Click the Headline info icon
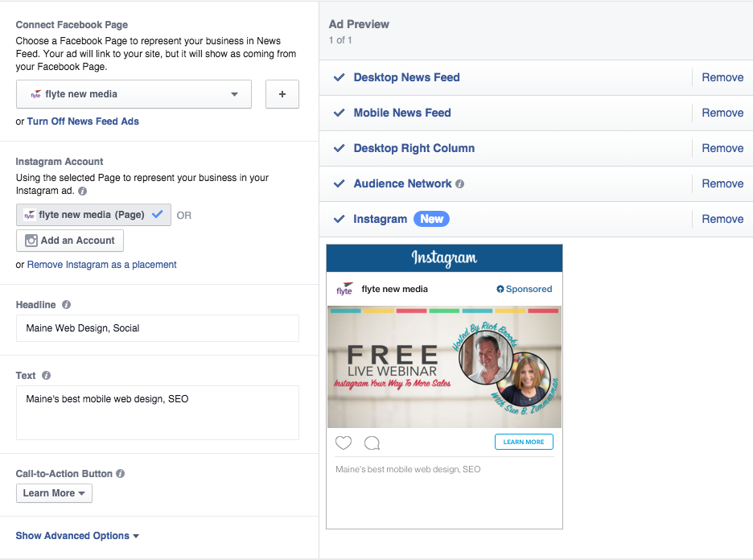 [x=66, y=304]
